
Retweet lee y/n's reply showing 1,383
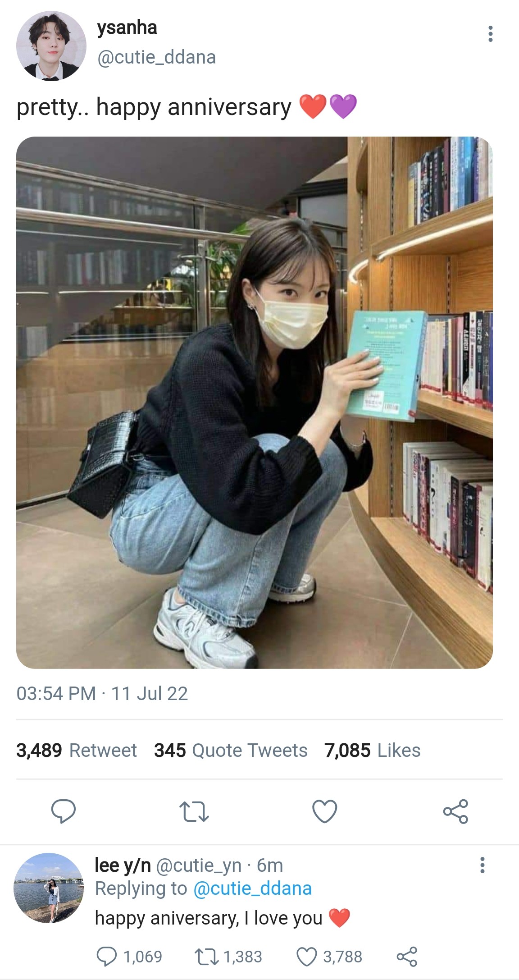(206, 957)
